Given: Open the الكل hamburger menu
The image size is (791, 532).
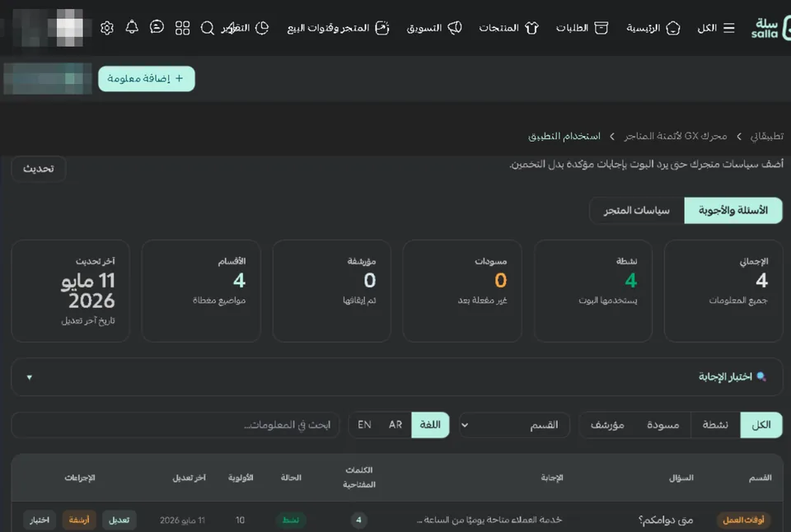Looking at the screenshot, I should pos(716,28).
